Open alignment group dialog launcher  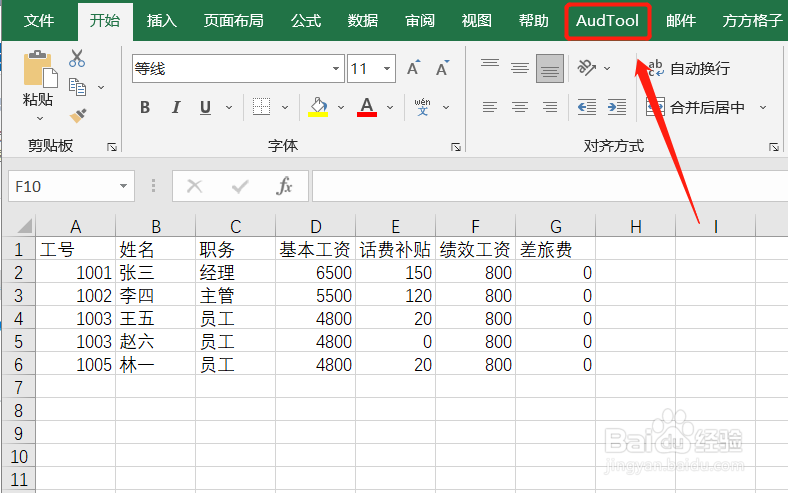point(774,147)
